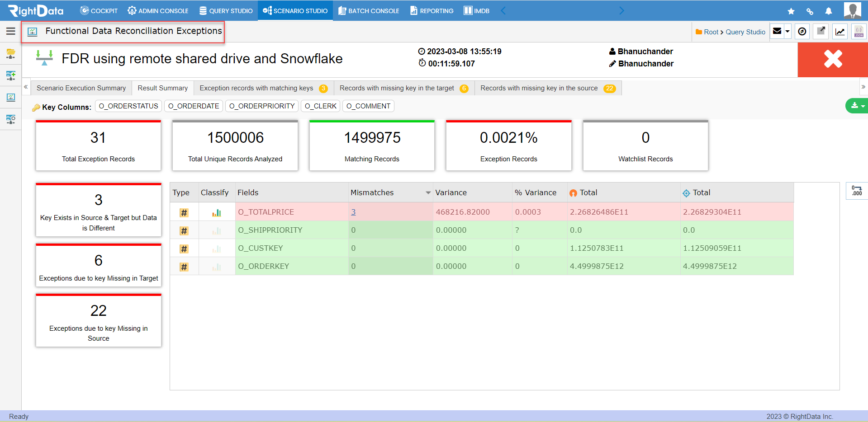The width and height of the screenshot is (868, 422).
Task: Open the QUERY STUDIO menu
Action: pyautogui.click(x=226, y=11)
